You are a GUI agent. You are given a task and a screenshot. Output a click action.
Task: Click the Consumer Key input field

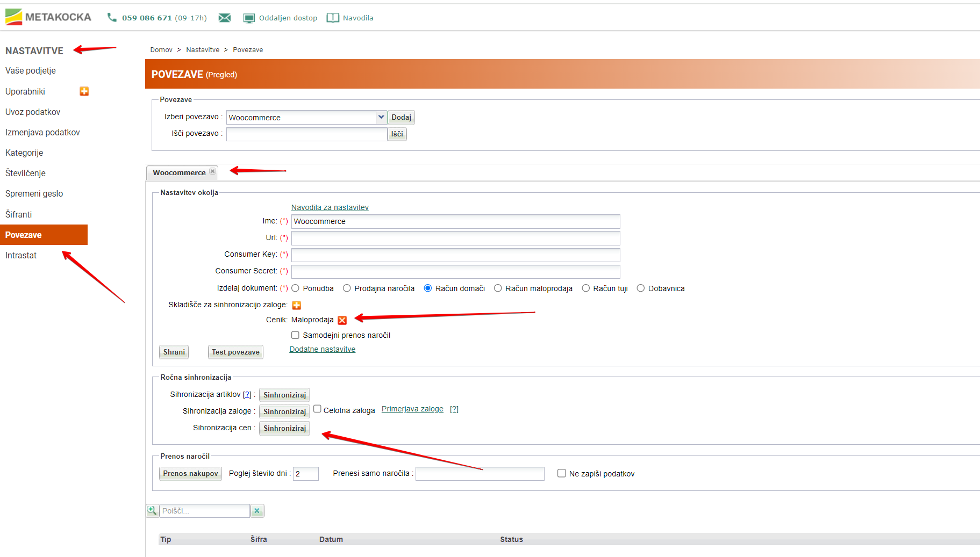click(455, 255)
